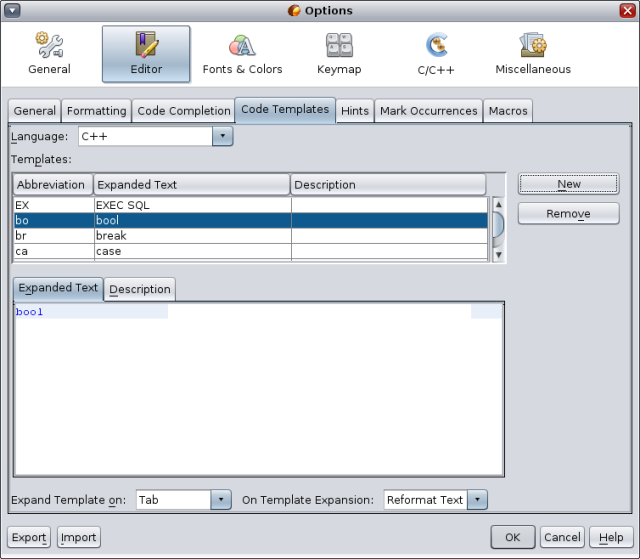
Task: Sort by the Description column header
Action: click(388, 185)
